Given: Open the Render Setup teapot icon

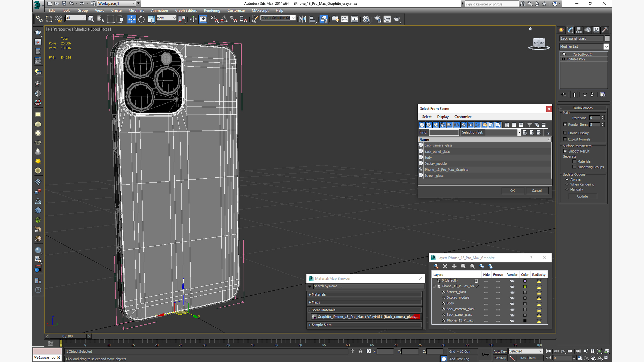Looking at the screenshot, I should click(x=377, y=19).
